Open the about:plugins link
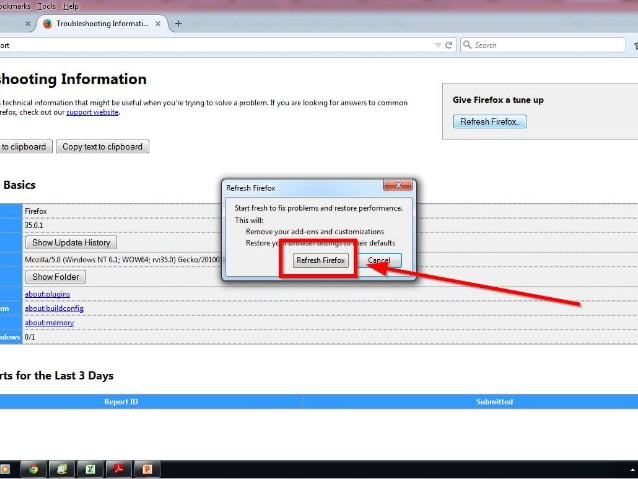638x479 pixels. pos(47,294)
